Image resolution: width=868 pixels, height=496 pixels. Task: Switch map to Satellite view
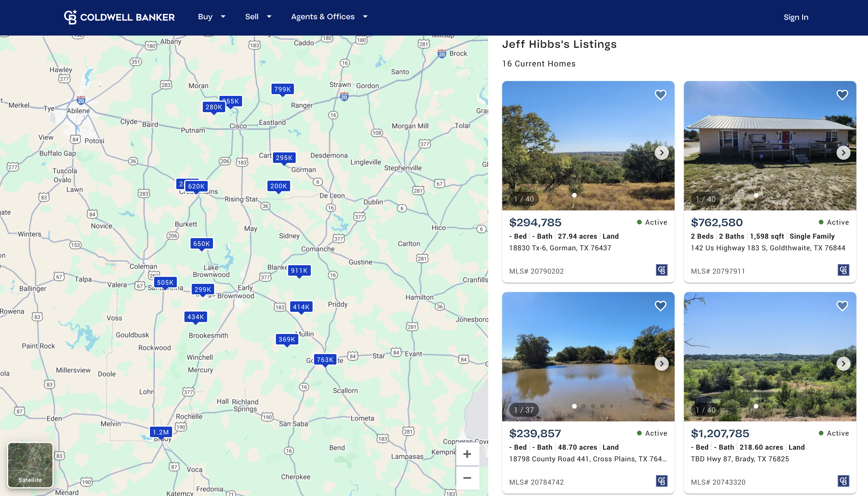(30, 465)
